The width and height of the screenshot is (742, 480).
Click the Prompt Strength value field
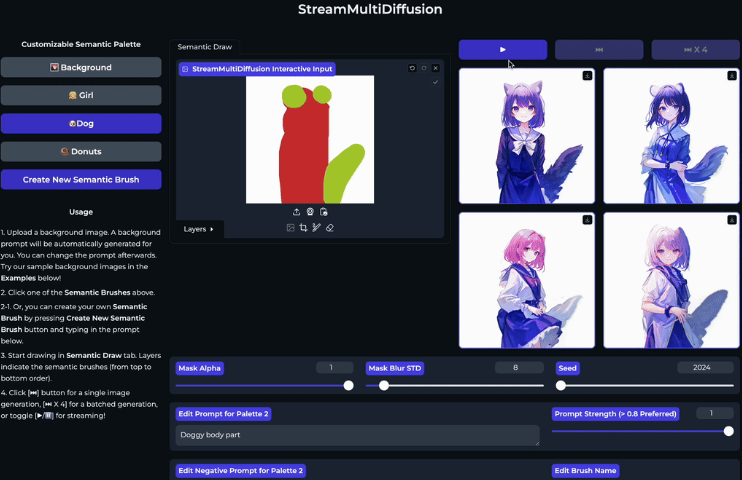click(x=715, y=413)
